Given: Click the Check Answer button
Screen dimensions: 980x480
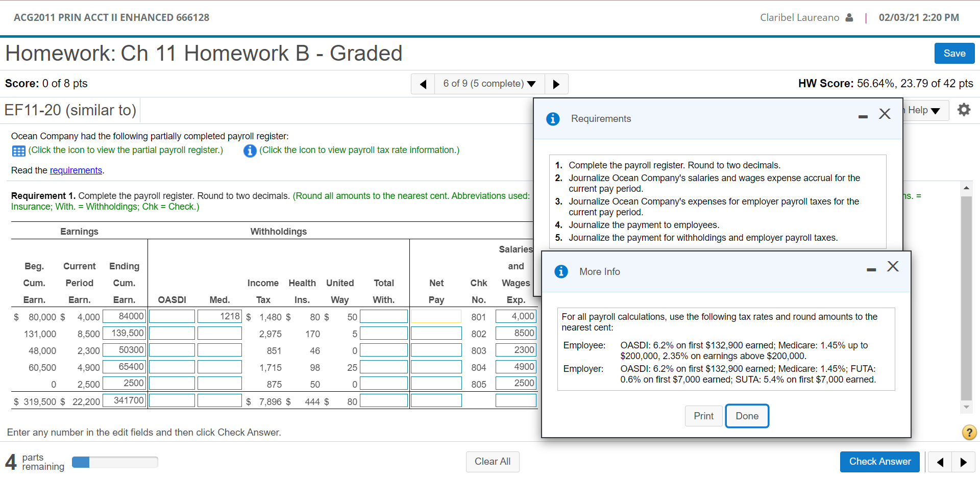Looking at the screenshot, I should [x=880, y=462].
